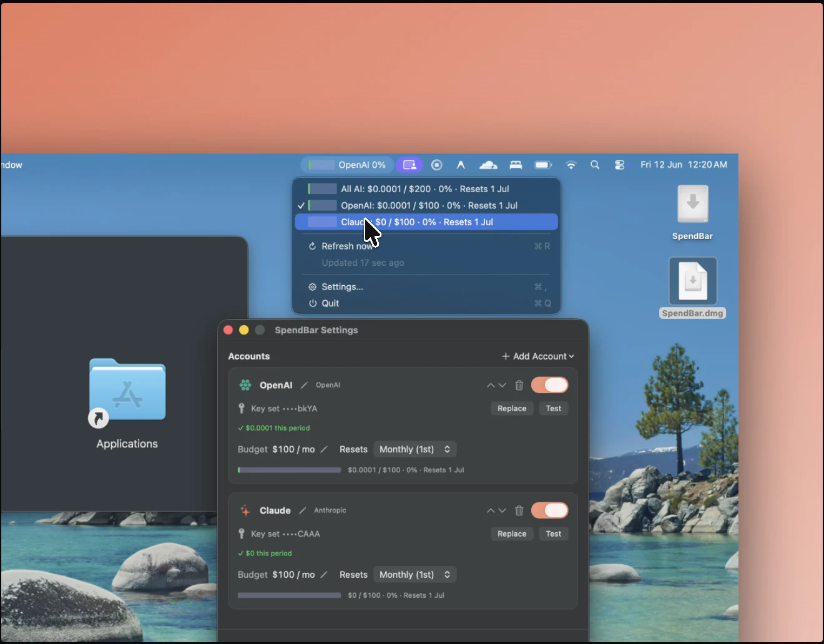Move the Claude account up
The height and width of the screenshot is (644, 824).
point(491,511)
